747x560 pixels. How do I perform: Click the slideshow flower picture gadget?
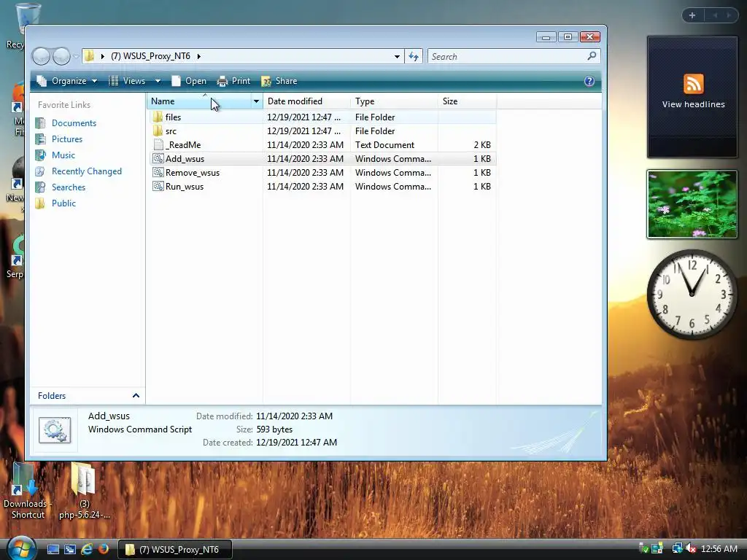[692, 204]
